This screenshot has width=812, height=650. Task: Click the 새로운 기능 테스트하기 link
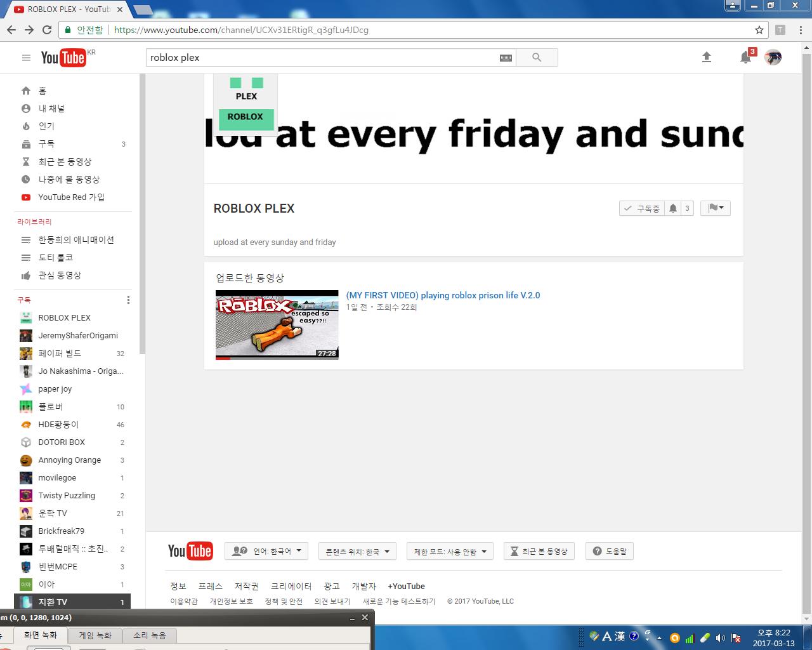tap(399, 601)
